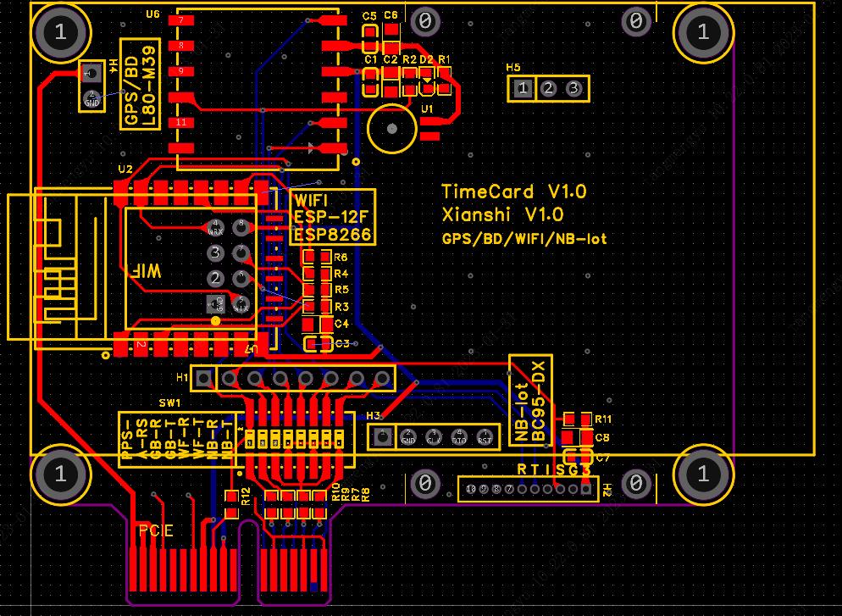842x616 pixels.
Task: Click the U1 designator label
Action: (427, 109)
